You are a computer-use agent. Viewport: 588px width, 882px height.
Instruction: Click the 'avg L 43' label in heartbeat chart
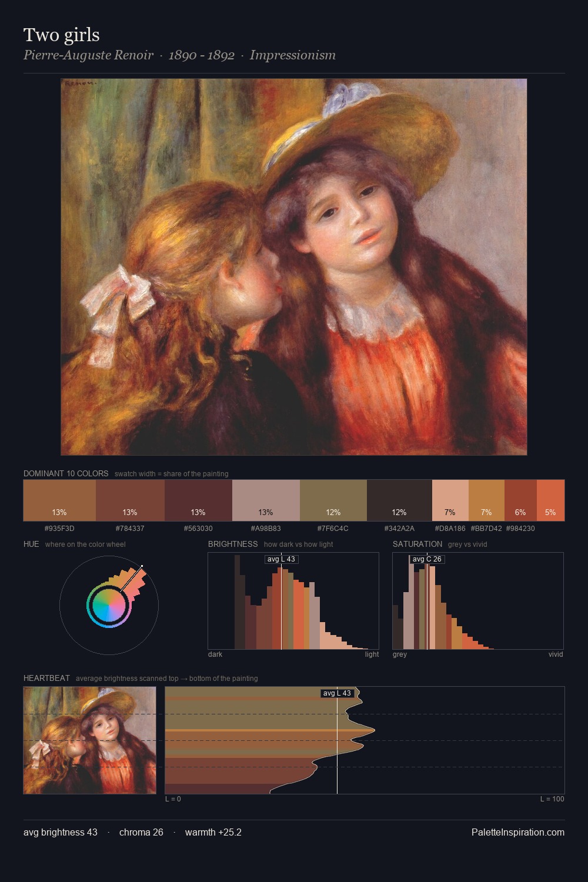click(x=337, y=693)
